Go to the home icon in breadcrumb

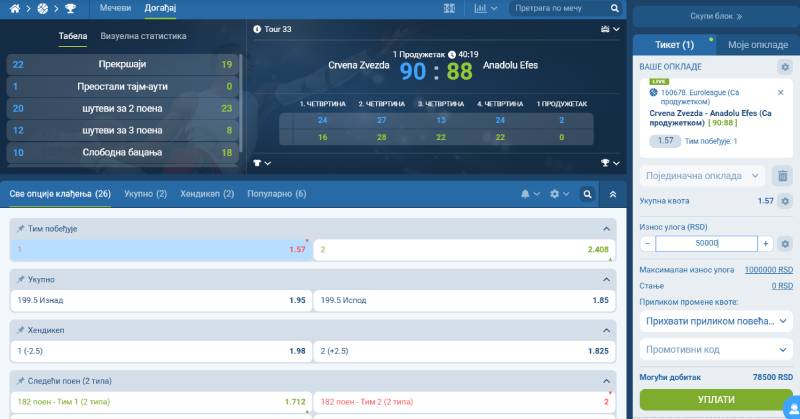15,8
